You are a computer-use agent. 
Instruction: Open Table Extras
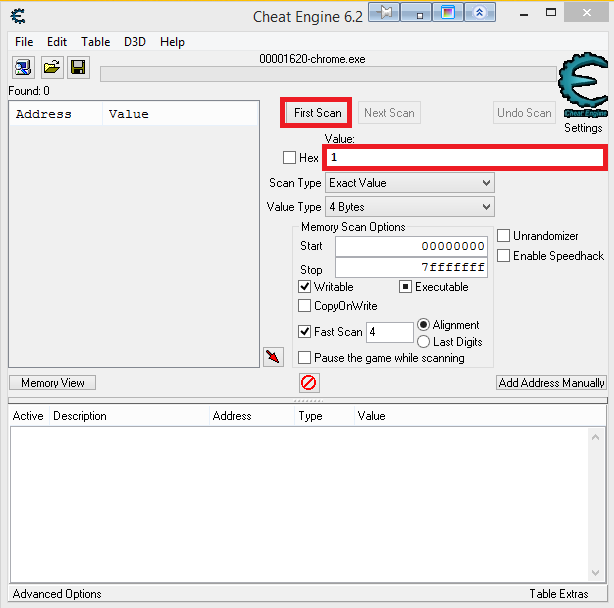click(x=559, y=594)
